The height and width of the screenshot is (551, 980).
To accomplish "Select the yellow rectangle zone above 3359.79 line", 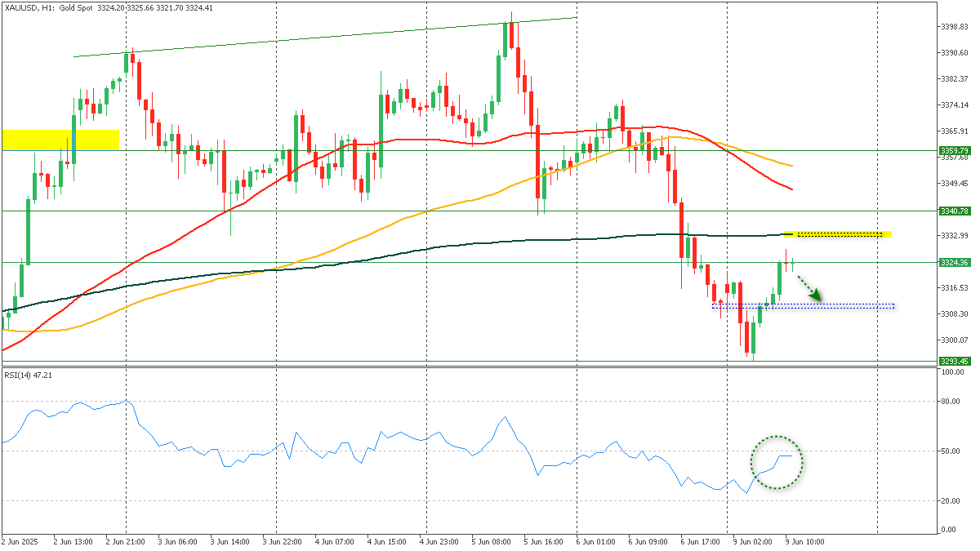I will [x=61, y=140].
